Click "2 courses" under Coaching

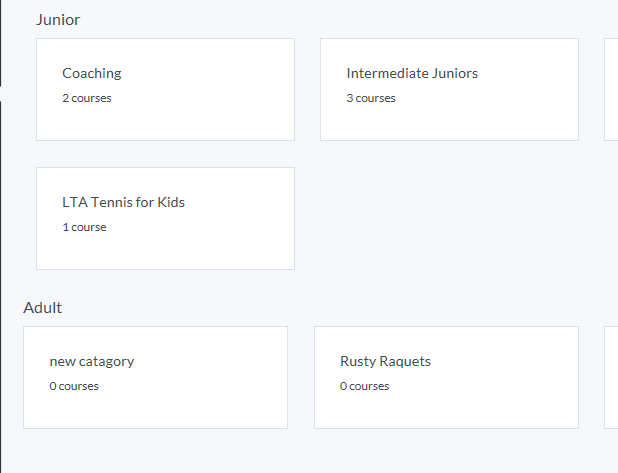click(87, 98)
